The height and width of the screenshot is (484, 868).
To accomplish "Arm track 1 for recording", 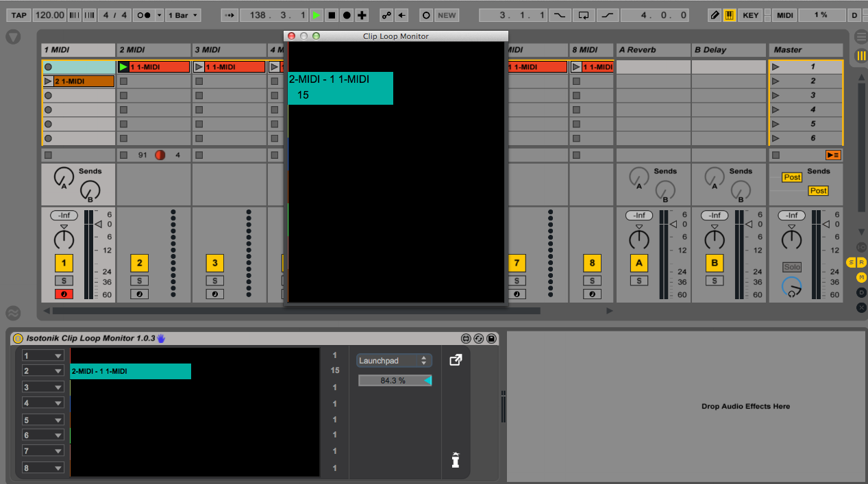I will click(x=64, y=294).
